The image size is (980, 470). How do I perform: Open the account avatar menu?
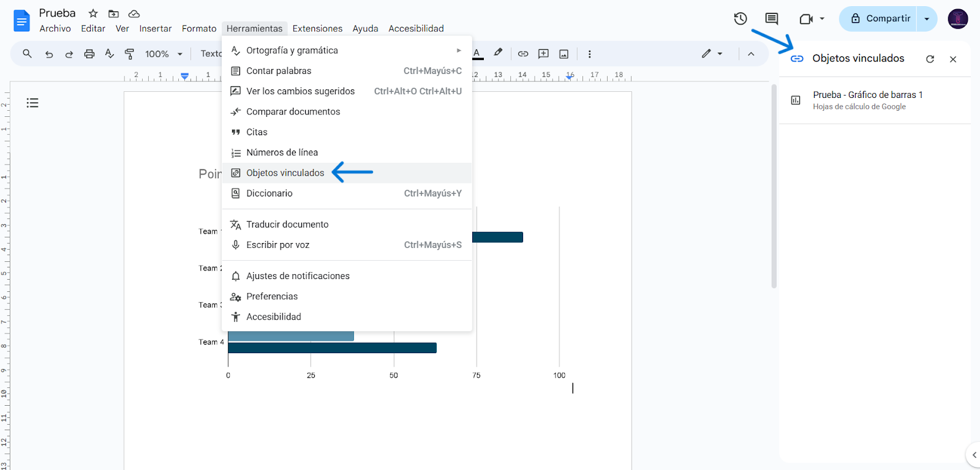[x=958, y=19]
